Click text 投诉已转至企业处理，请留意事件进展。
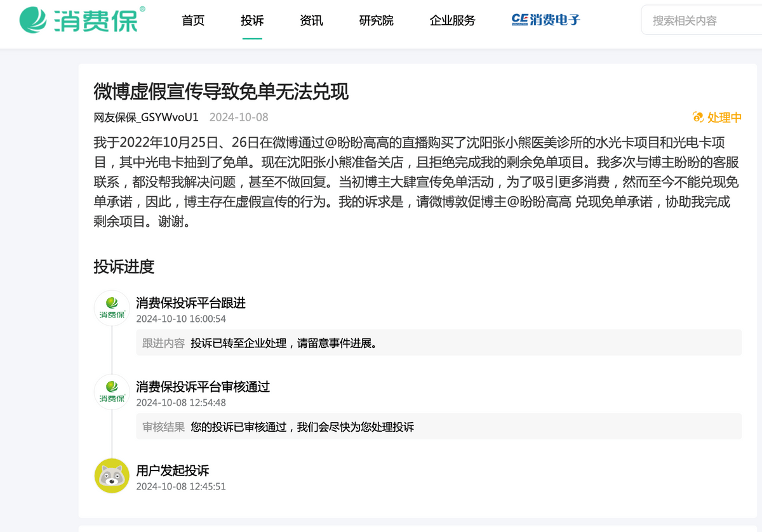Screen dimensions: 762x532 (x=284, y=343)
